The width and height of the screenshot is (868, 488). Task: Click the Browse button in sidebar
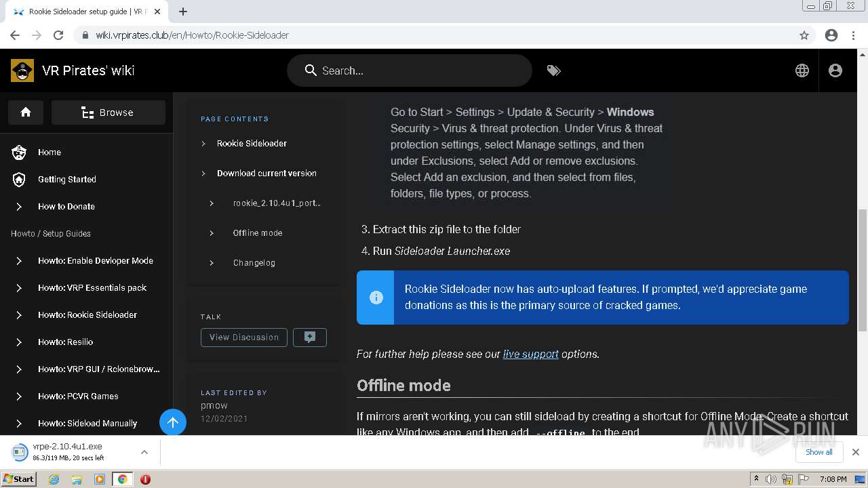(x=108, y=113)
